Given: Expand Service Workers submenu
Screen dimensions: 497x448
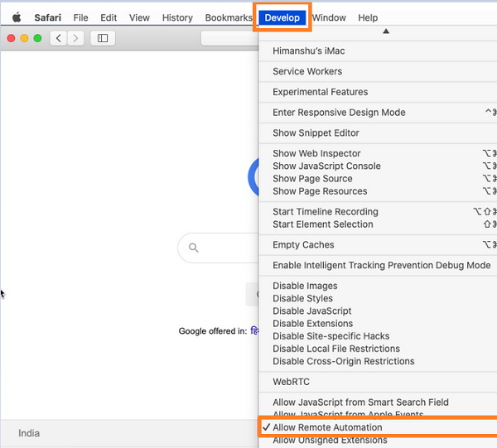Looking at the screenshot, I should click(379, 71).
